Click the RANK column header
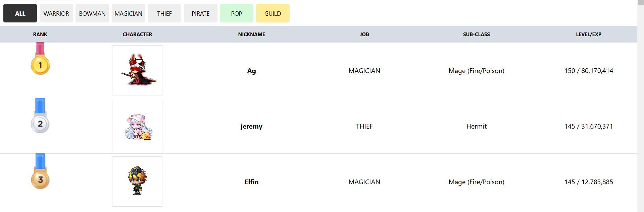Screen dimensions: 644x212 (x=40, y=34)
